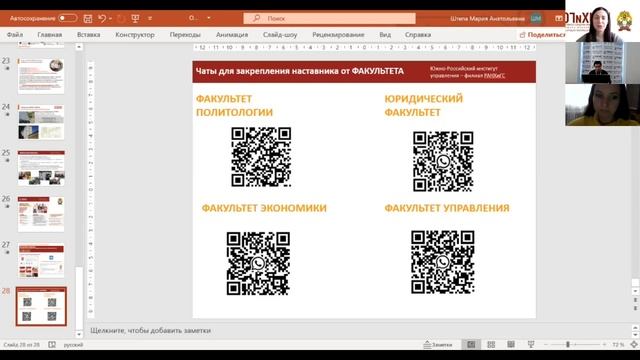Click the notes field Щелкните, чтобы добавить заметки

click(151, 331)
